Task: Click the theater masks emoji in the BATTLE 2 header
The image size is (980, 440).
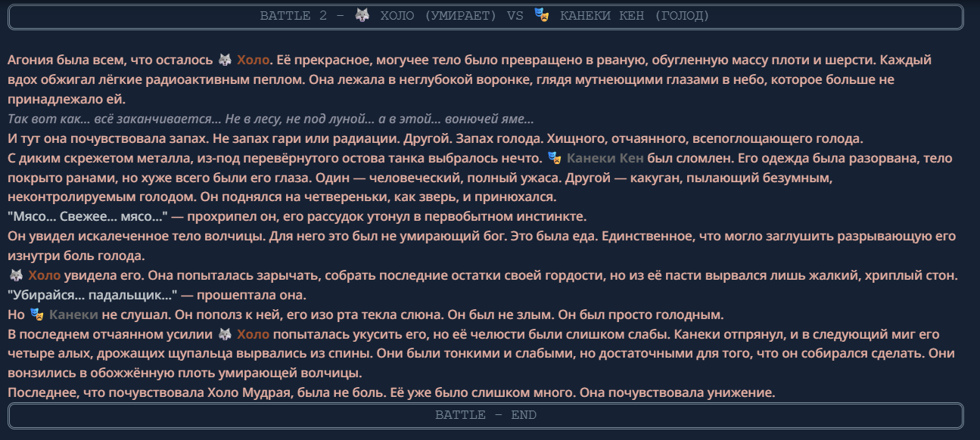Action: tap(541, 15)
